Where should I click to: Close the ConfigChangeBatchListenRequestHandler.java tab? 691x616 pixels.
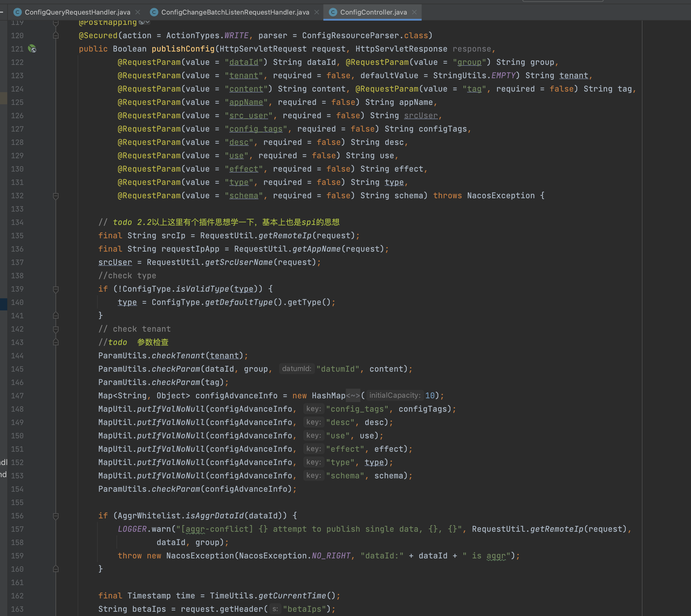[317, 12]
